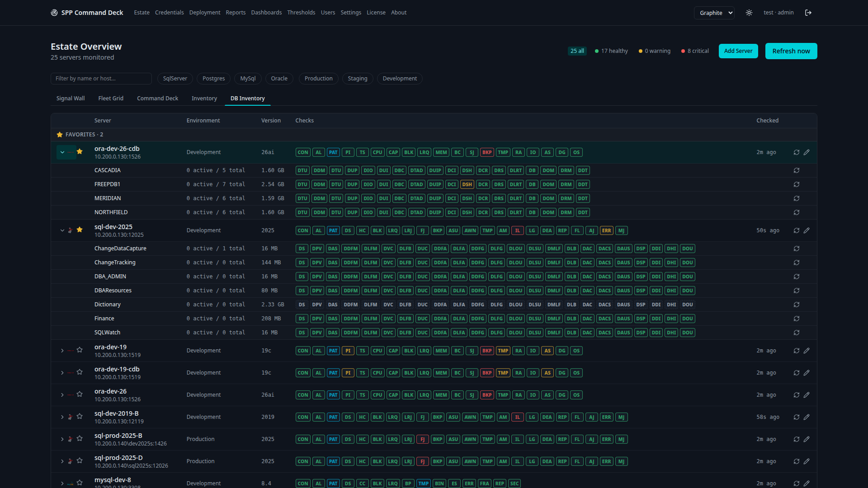868x488 pixels.
Task: Click red BKP check on ora-dev-26-cdb
Action: (x=487, y=152)
